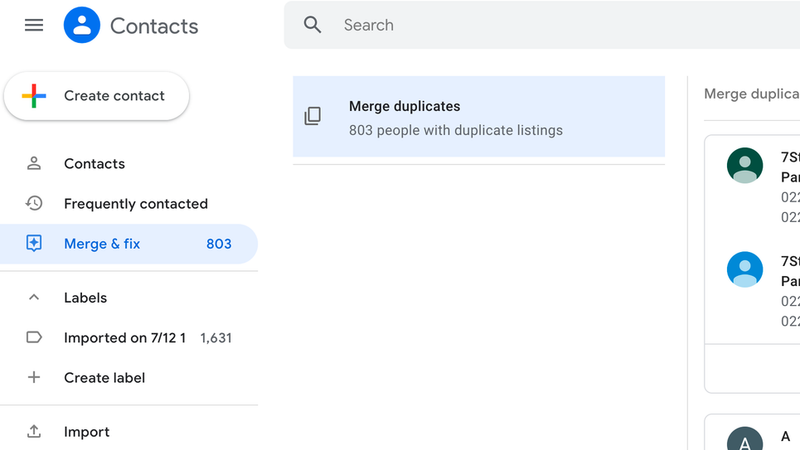Image resolution: width=800 pixels, height=450 pixels.
Task: Click Create label
Action: click(104, 378)
